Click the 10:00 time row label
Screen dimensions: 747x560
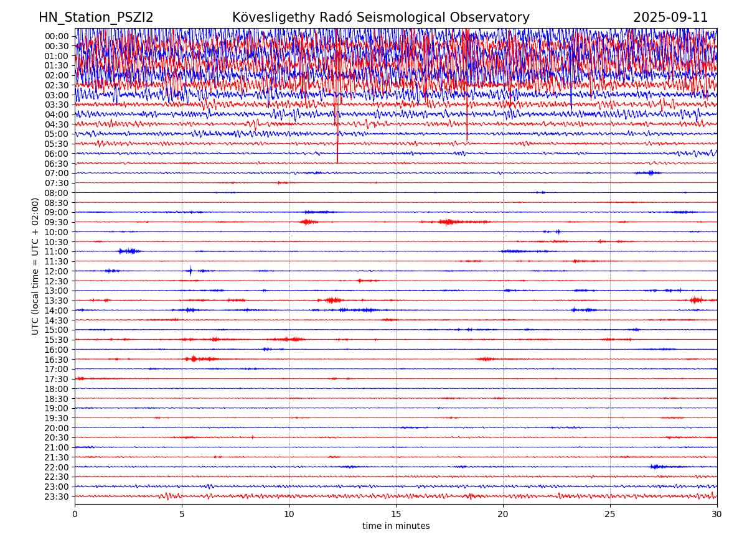[57, 232]
